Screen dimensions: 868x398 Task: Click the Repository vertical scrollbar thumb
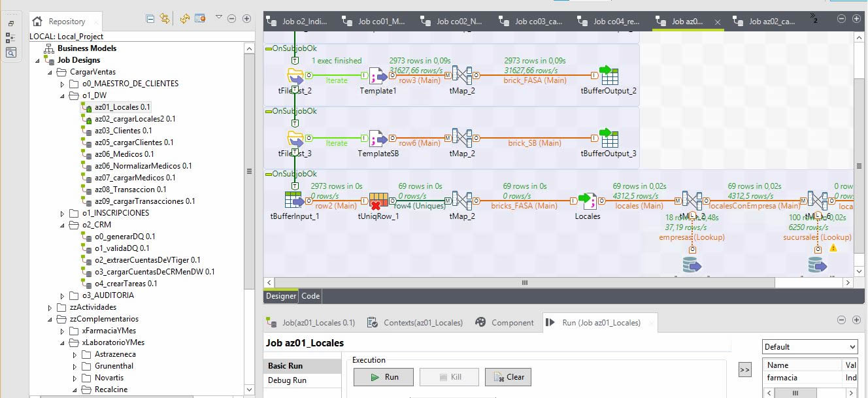[248, 172]
